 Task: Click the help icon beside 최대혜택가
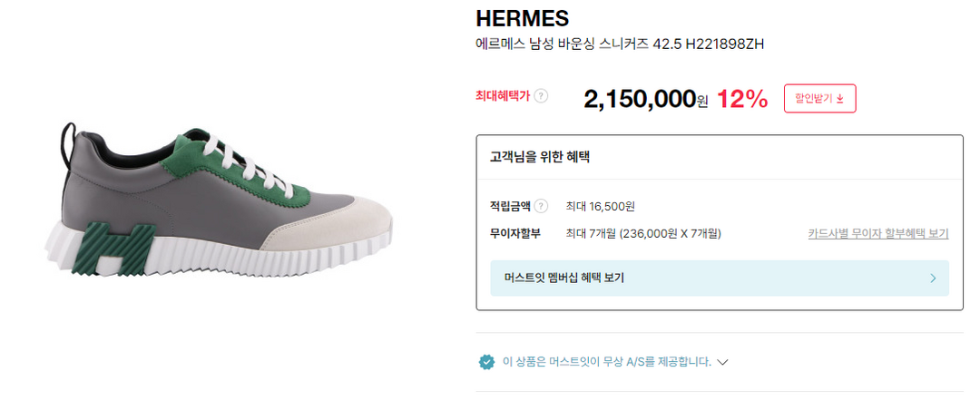tap(541, 96)
